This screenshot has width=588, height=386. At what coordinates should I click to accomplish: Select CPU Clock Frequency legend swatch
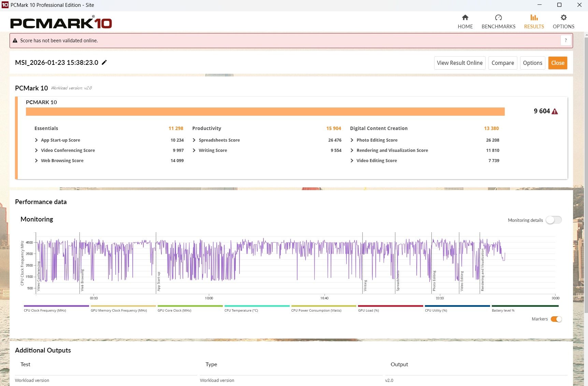(56, 306)
